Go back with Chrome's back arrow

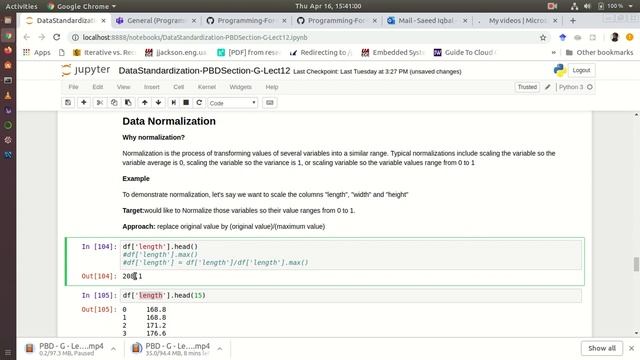pyautogui.click(x=27, y=37)
